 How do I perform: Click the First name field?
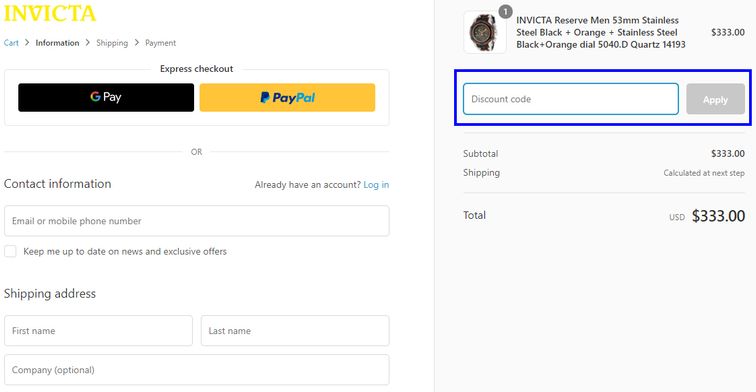98,331
